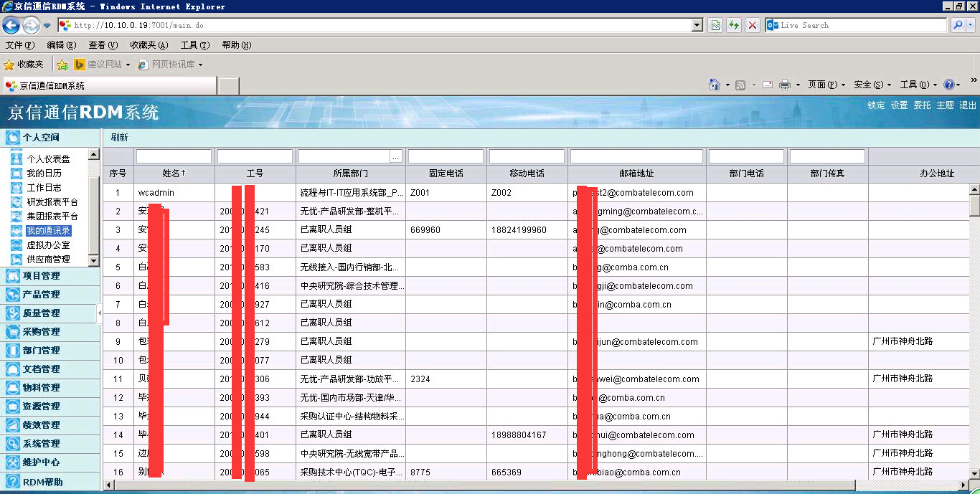
Task: Expand the 部门管理 section
Action: [x=50, y=351]
